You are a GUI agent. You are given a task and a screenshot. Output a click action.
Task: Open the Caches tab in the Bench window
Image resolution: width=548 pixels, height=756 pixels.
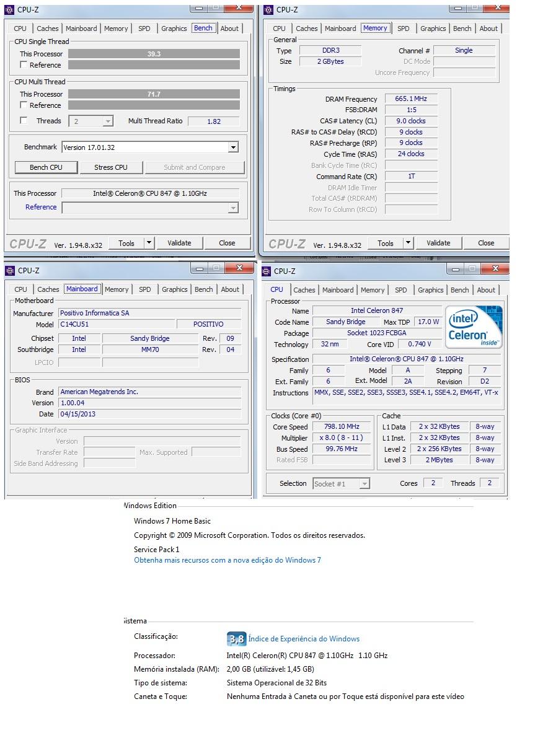tap(48, 29)
